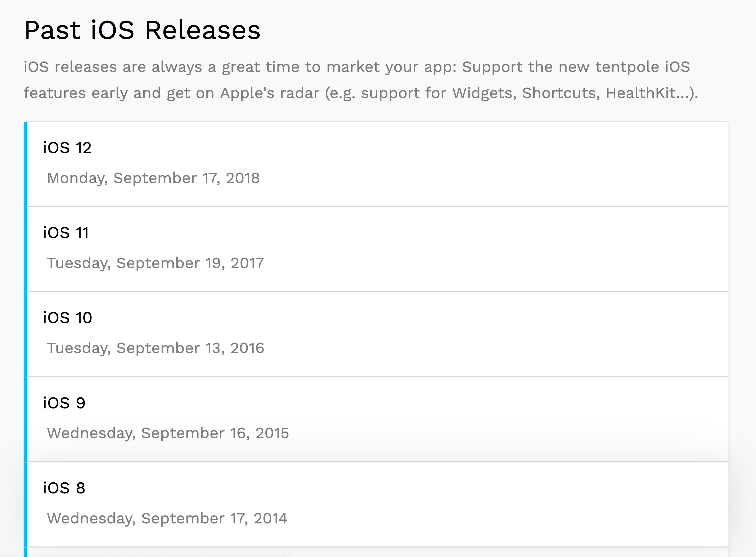
Task: Click the "Tuesday, September 13, 2016" date
Action: 155,348
